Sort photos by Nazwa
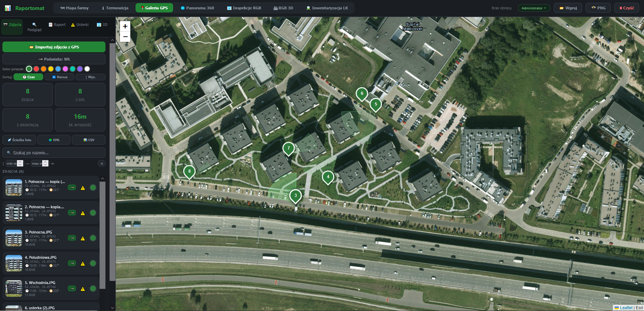Screen dimensions: 644x311 59,77
